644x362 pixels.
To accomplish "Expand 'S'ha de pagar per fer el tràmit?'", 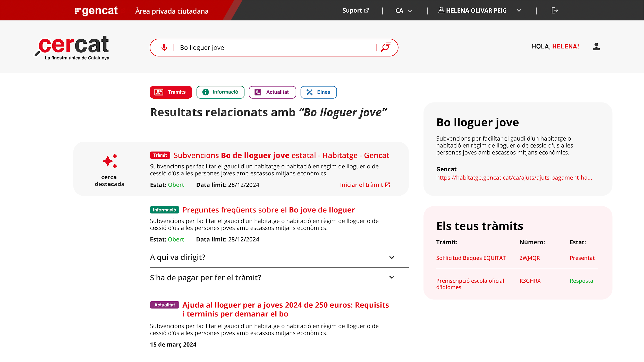I will click(279, 278).
